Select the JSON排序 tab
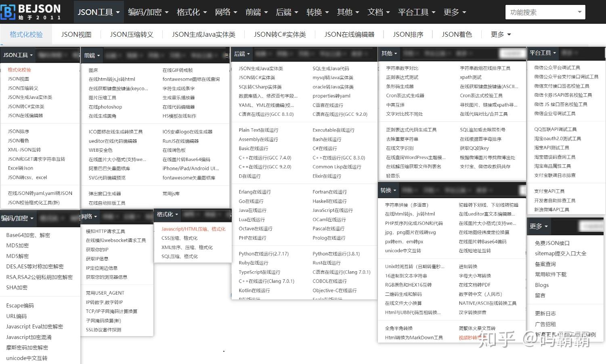This screenshot has width=606, height=364. click(408, 35)
